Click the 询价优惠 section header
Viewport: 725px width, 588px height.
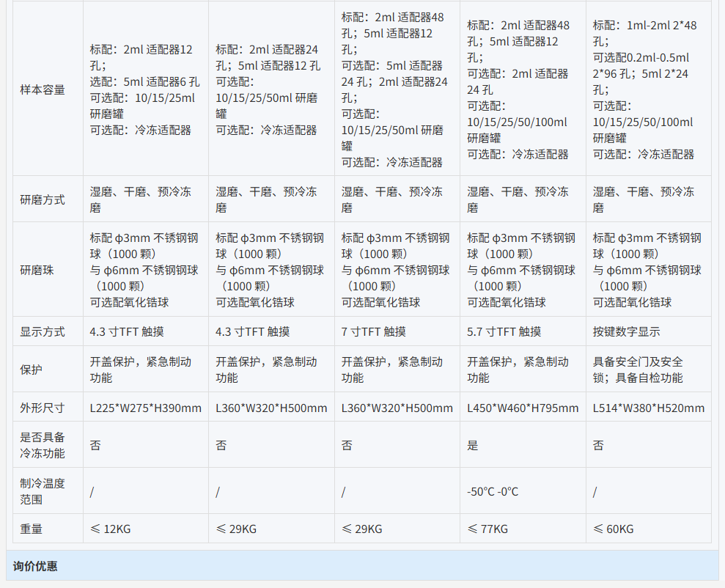pyautogui.click(x=35, y=566)
